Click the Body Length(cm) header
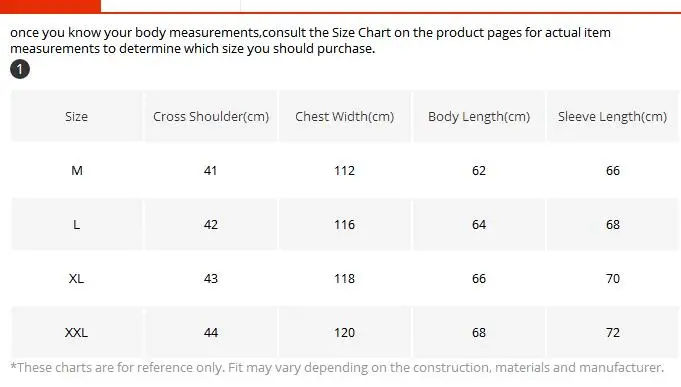The image size is (681, 387). 479,116
